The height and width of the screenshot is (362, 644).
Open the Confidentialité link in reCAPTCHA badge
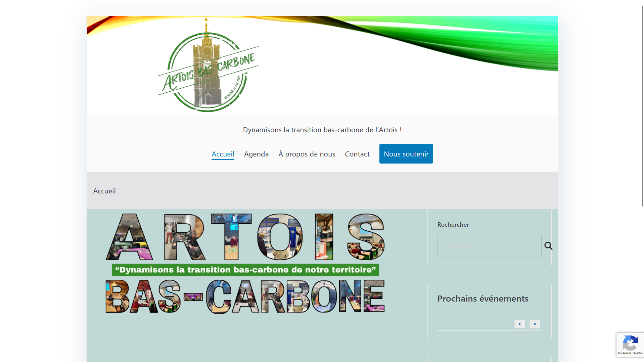tap(624, 353)
